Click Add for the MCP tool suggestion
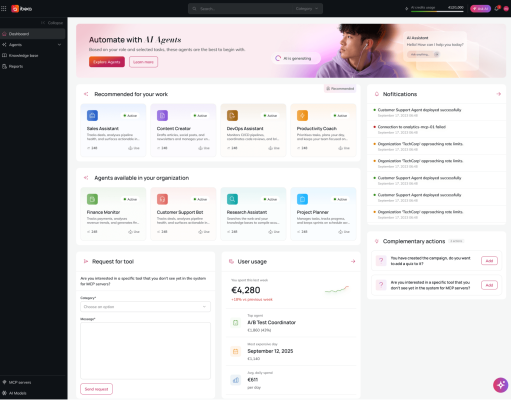The image size is (511, 400). click(489, 285)
